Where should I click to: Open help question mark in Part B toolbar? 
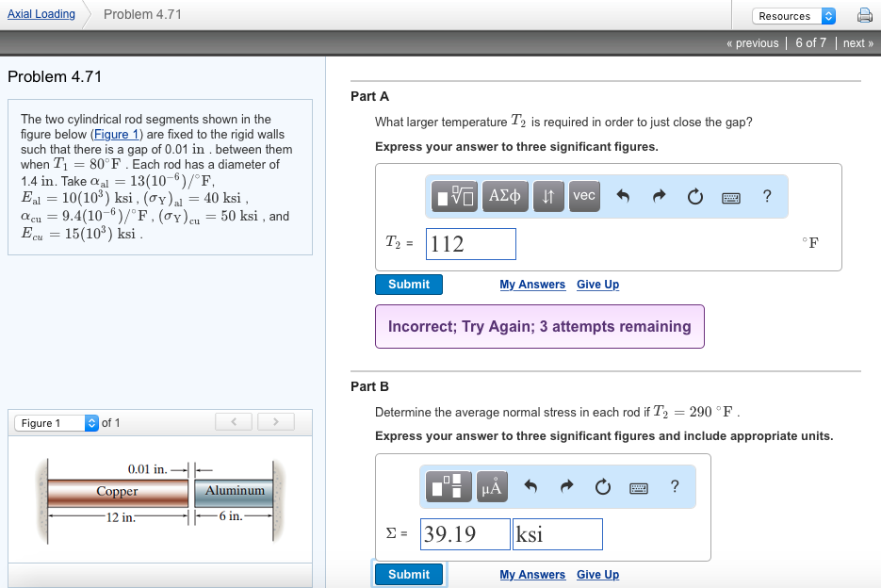[x=675, y=486]
